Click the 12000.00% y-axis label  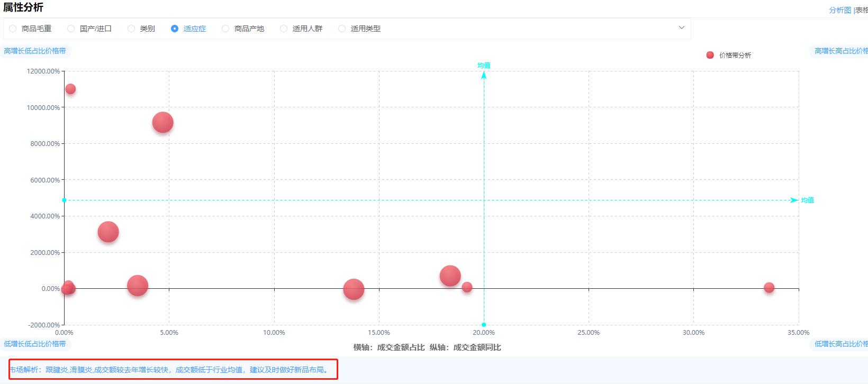[43, 71]
